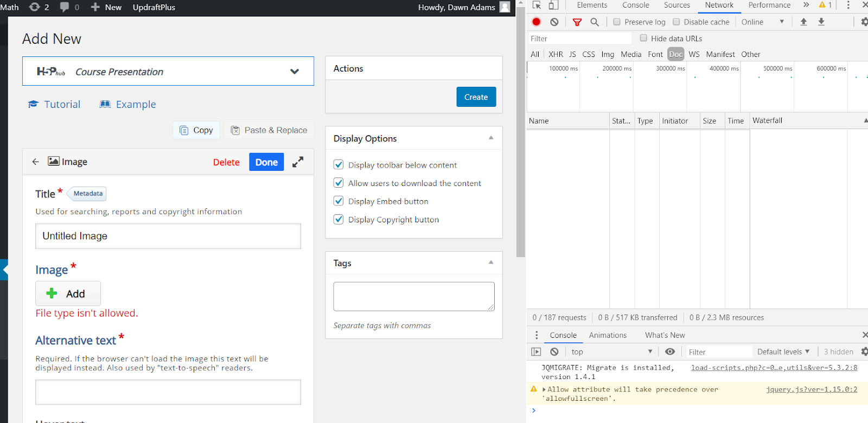The width and height of the screenshot is (868, 423).
Task: Show the console sidebar
Action: point(536,351)
